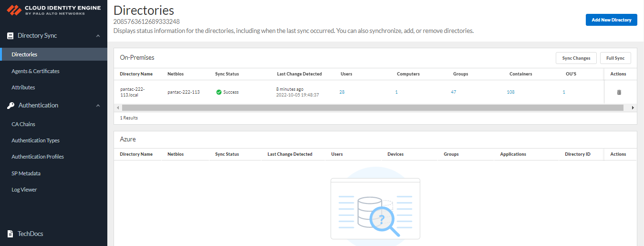Click the Authentication key icon

10,106
